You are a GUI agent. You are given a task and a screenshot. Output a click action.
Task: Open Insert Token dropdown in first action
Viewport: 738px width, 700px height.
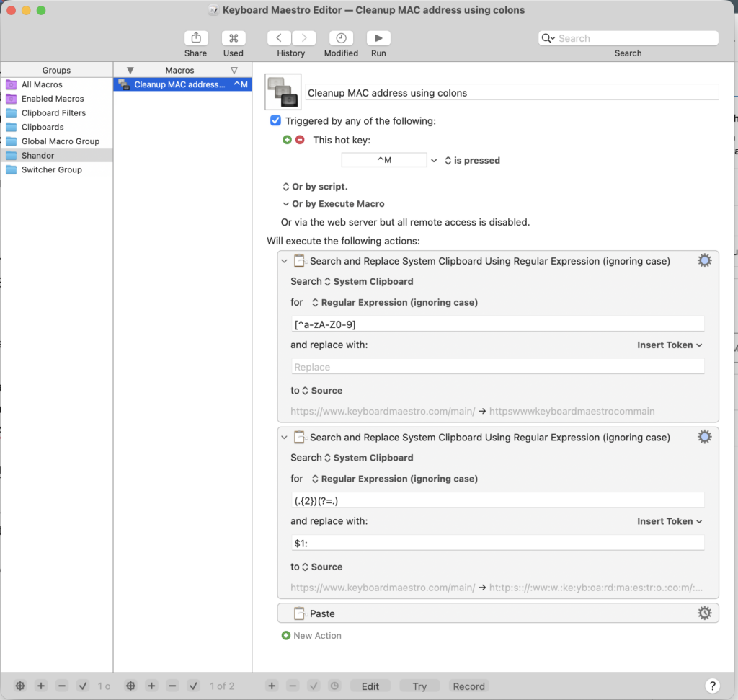670,345
